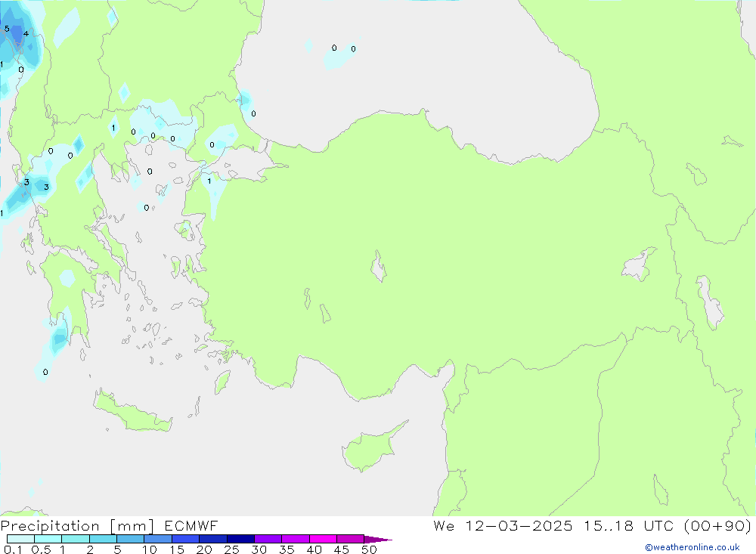756x554 pixels.
Task: Click the legend tick label "40"
Action: click(314, 549)
